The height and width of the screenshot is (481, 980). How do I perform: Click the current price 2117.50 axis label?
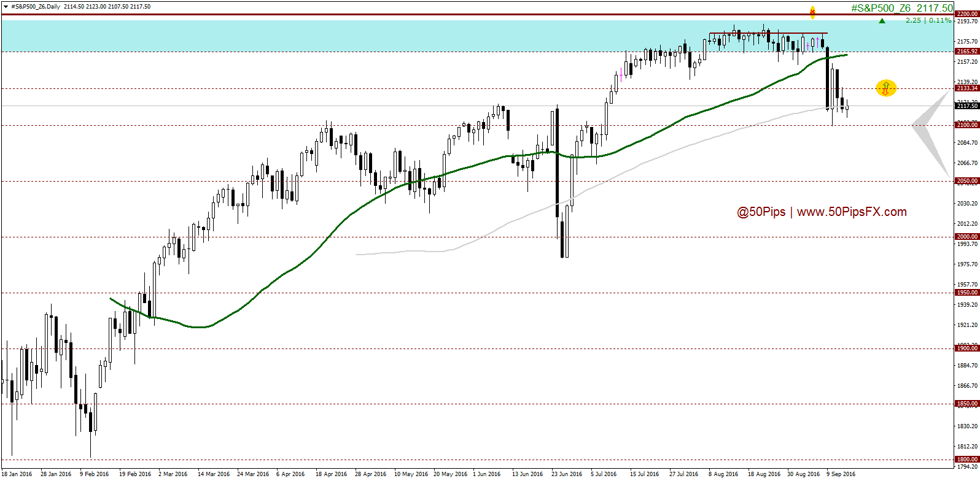(x=966, y=106)
